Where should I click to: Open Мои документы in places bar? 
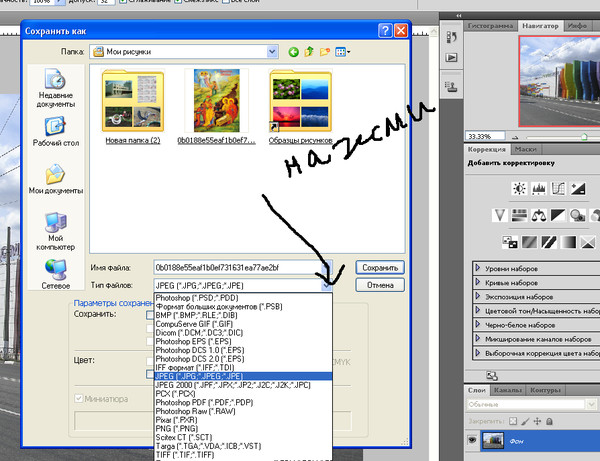[56, 179]
